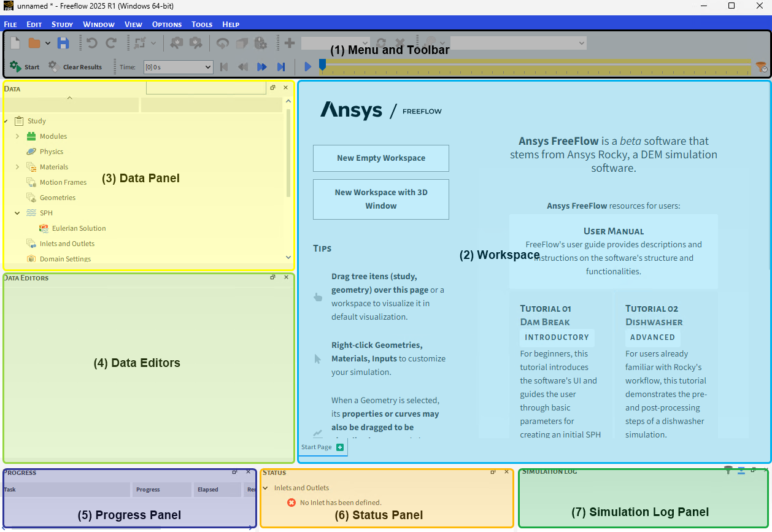Open the Time dropdown showing [0] 0 s
Viewport: 772px width, 532px height.
click(x=178, y=67)
